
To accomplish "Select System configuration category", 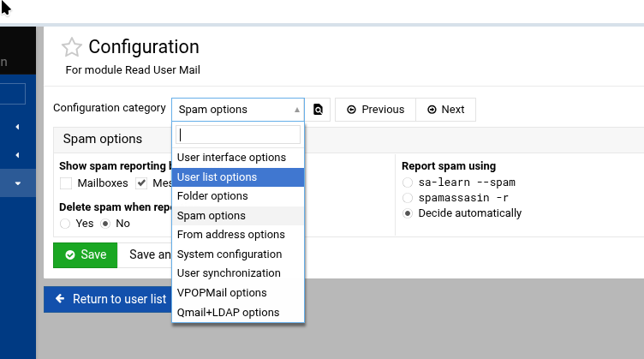I will point(229,254).
